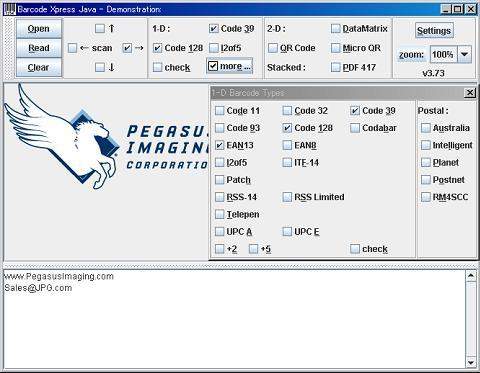Viewport: 480px width, 373px height.
Task: Check Postnet postal barcode
Action: tap(426, 180)
